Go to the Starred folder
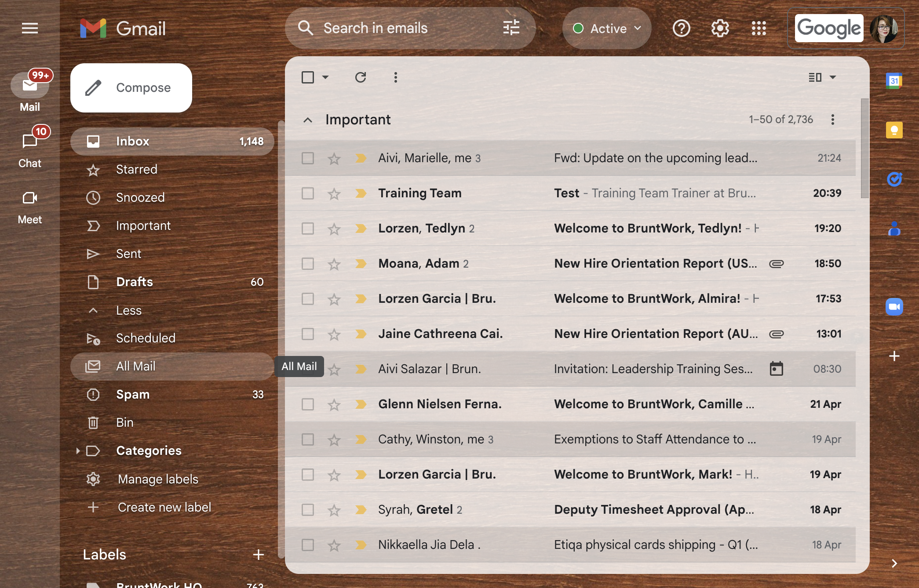This screenshot has height=588, width=919. coord(172,170)
